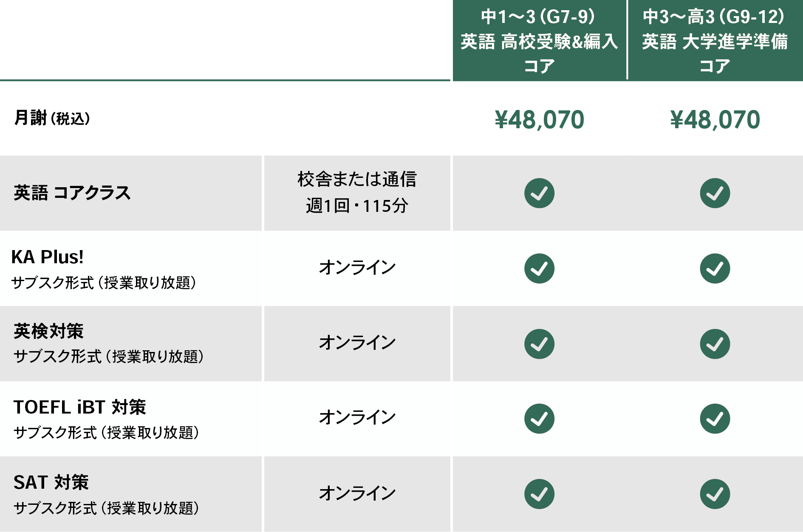803x532 pixels.
Task: Click KA Plus! checkmark in G7-9 column
Action: pos(539,268)
